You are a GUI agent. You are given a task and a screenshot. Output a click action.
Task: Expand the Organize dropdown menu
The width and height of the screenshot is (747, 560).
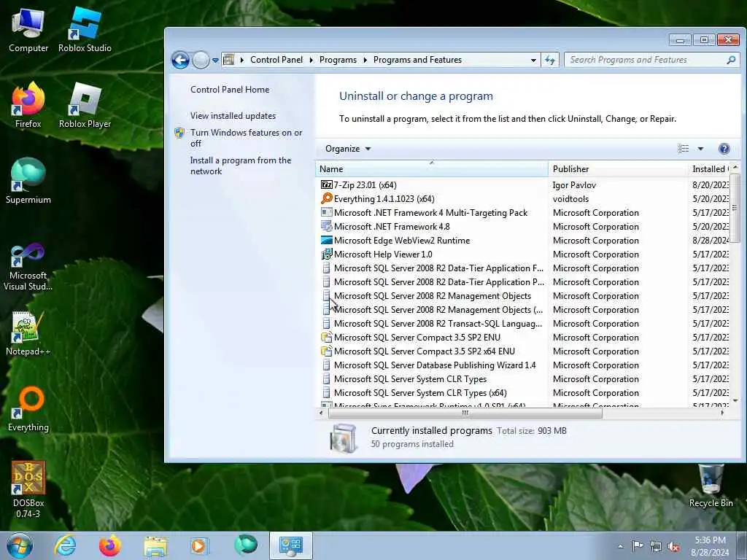[x=348, y=149]
